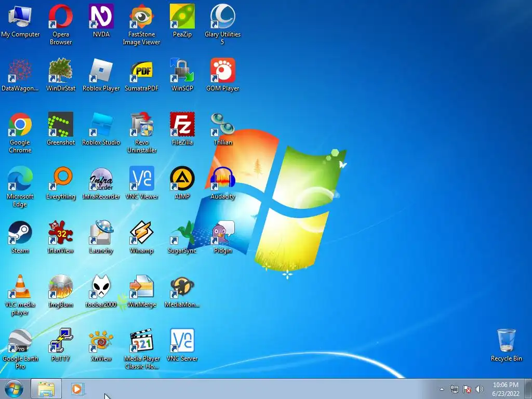This screenshot has width=532, height=399.
Task: Click the Recycle Bin icon
Action: click(x=506, y=340)
